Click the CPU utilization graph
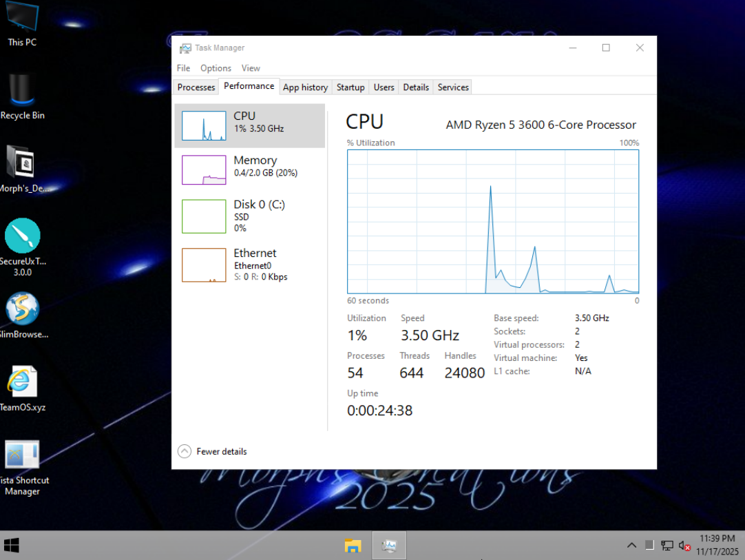 coord(493,222)
